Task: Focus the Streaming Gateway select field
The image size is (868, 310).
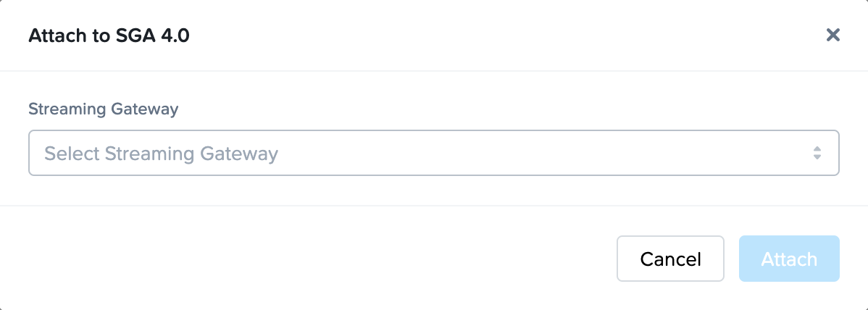Action: coord(433,153)
